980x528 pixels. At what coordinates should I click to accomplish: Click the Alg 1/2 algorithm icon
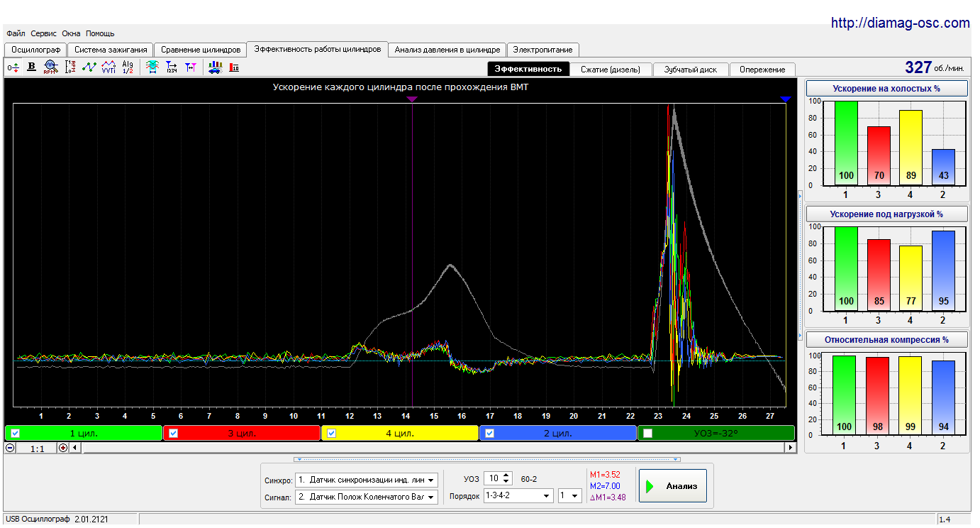[x=128, y=67]
